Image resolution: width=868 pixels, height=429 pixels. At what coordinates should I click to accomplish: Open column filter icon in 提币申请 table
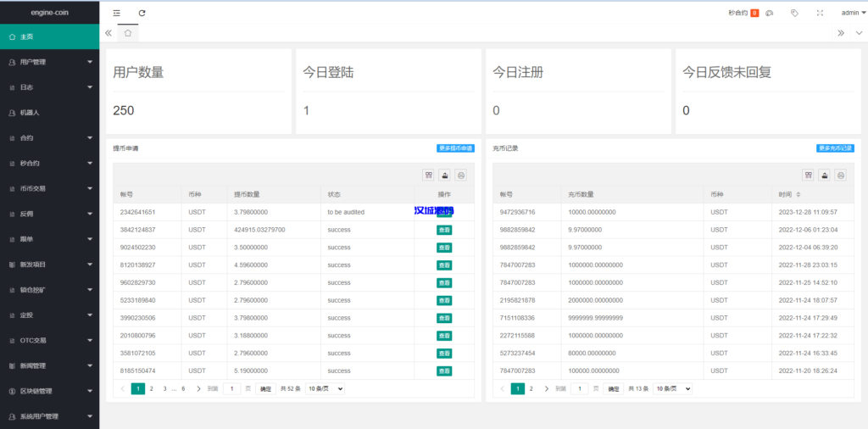(428, 175)
